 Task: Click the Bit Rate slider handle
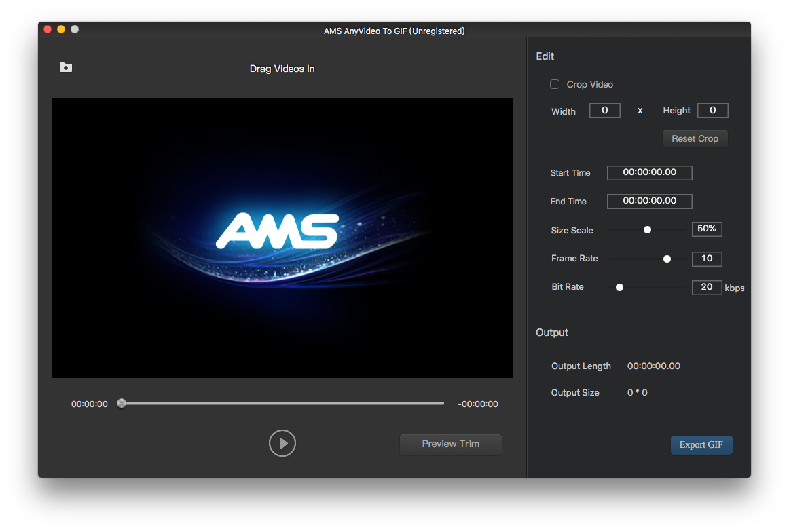click(x=620, y=288)
